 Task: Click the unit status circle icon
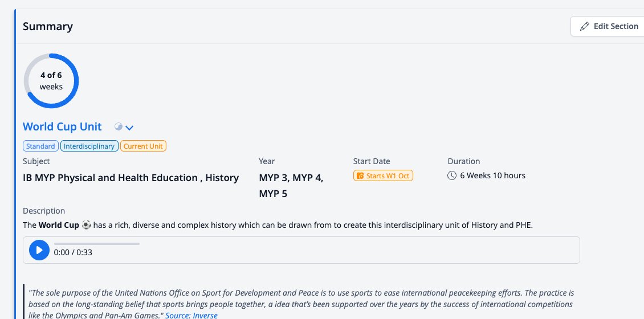coord(119,127)
